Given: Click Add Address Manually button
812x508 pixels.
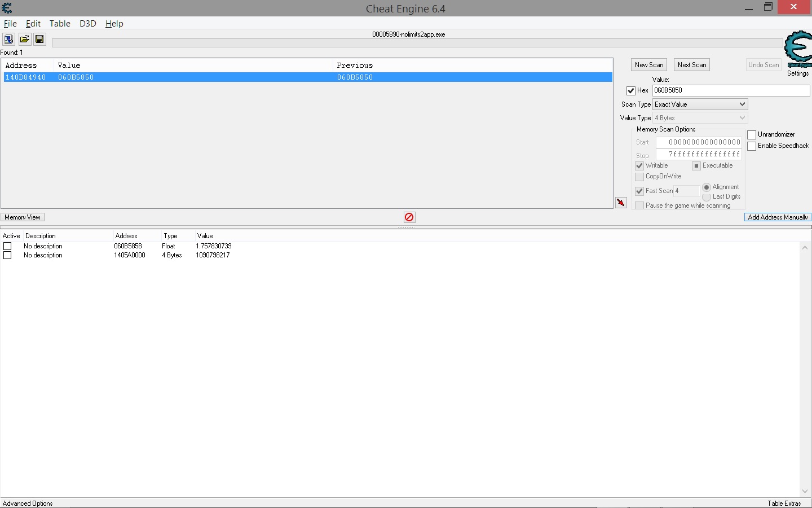Looking at the screenshot, I should [x=778, y=217].
